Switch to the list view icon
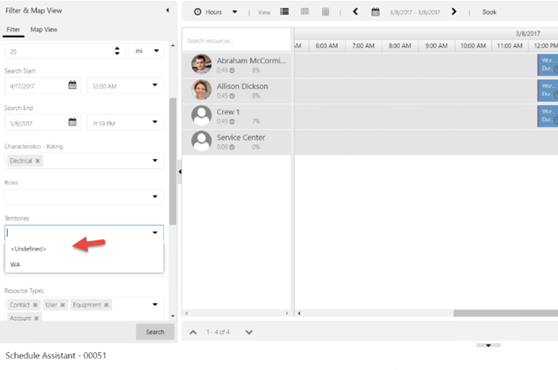Viewport: 558px width, 370px height. (x=284, y=12)
